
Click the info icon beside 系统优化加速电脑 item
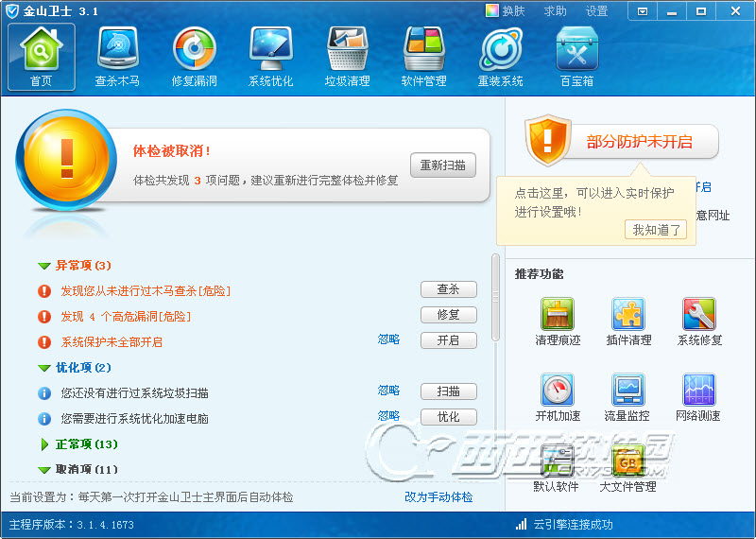tap(44, 419)
